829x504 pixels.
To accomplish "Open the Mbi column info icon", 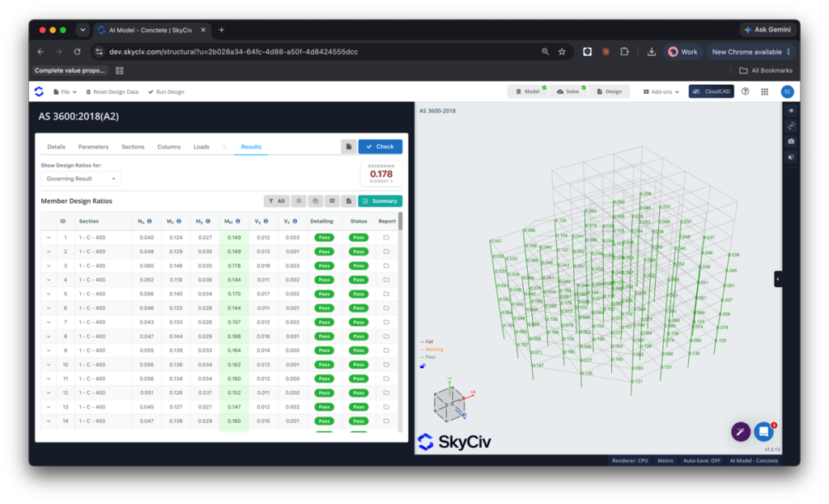I will 238,222.
